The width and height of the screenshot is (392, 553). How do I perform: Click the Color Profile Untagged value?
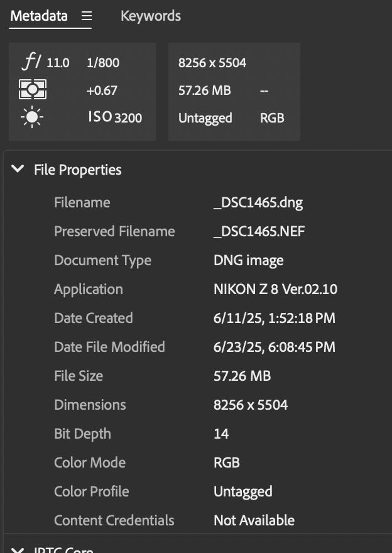pyautogui.click(x=242, y=491)
